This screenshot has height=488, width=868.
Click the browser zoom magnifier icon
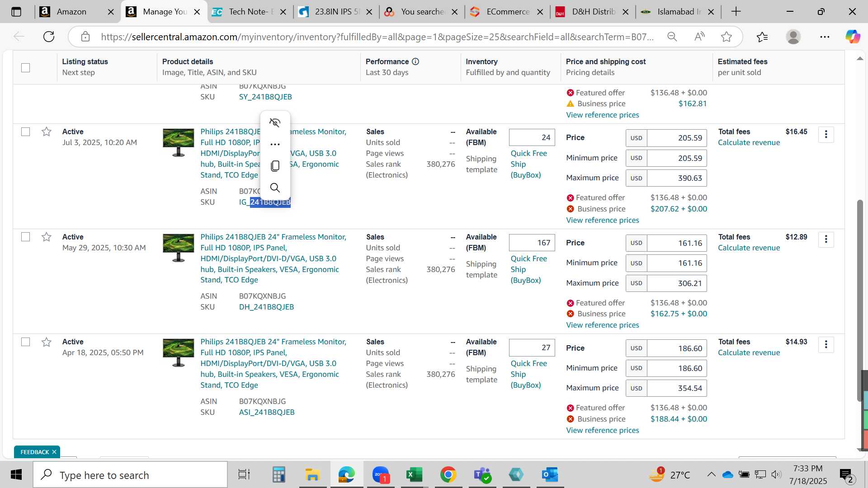click(672, 37)
